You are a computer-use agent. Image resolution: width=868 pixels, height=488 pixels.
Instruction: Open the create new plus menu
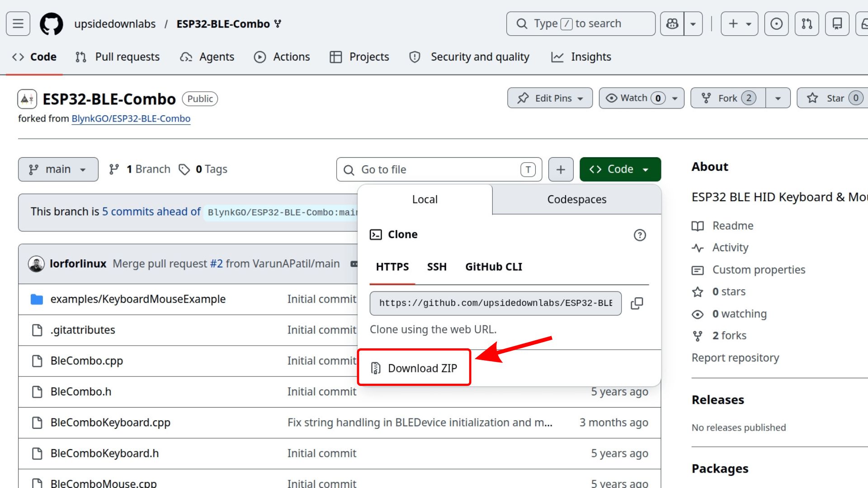740,23
